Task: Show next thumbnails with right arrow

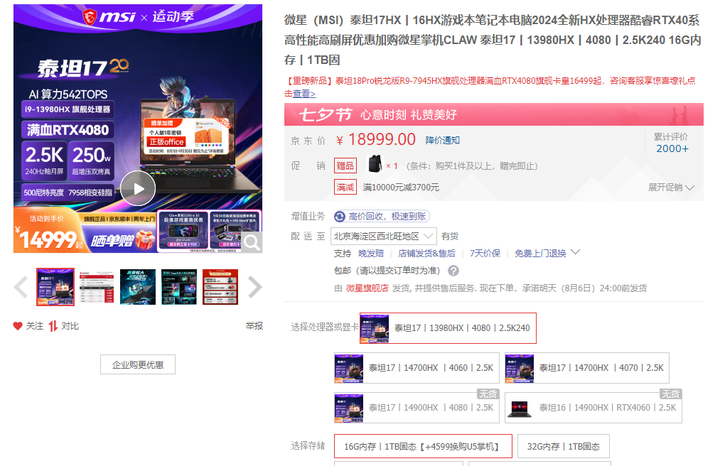Action: pos(255,287)
